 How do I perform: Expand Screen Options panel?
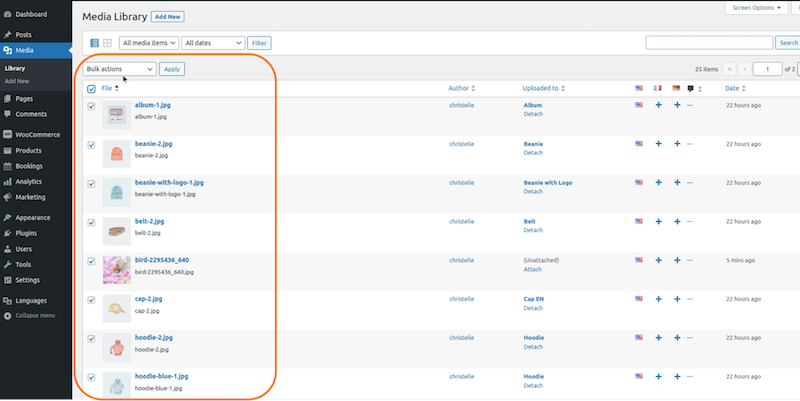point(756,8)
